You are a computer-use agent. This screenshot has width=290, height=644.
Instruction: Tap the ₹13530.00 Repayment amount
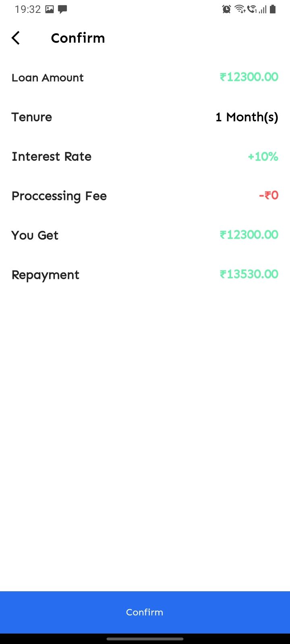[x=249, y=274]
